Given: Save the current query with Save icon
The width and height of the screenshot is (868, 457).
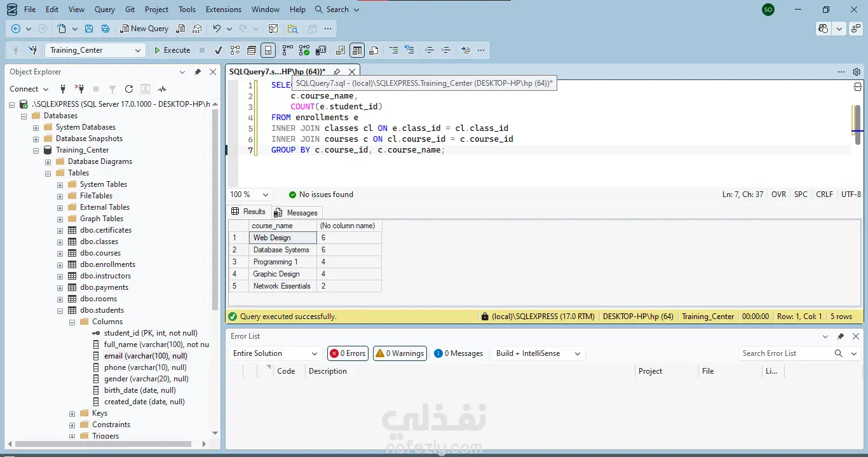Looking at the screenshot, I should point(89,29).
